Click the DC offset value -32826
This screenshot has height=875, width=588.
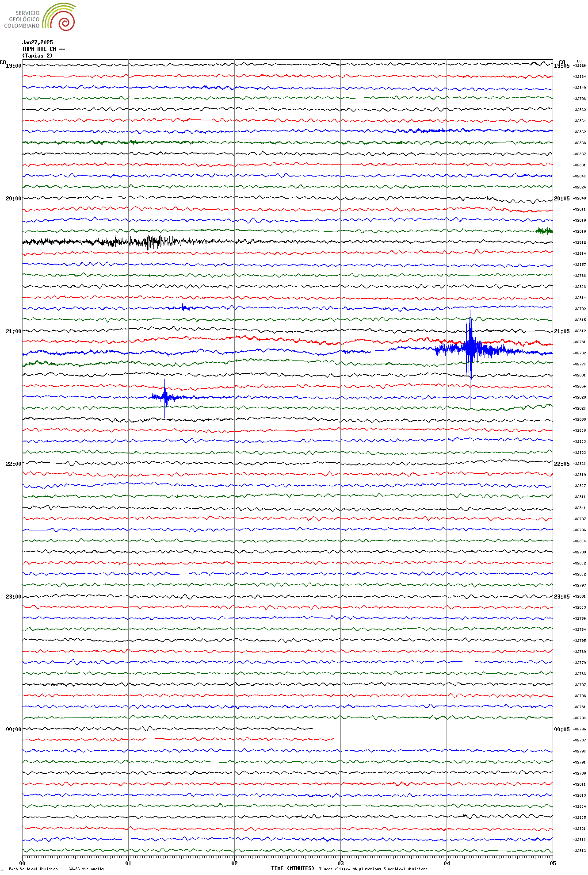coord(579,66)
